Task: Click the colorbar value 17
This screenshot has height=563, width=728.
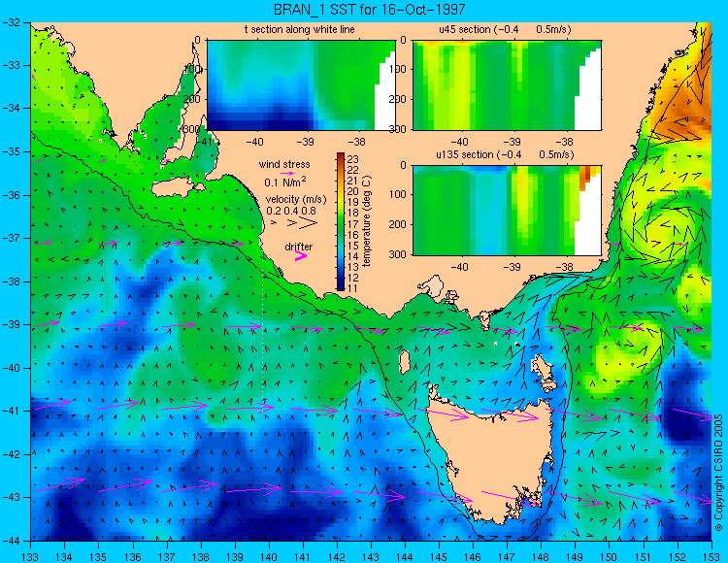Action: click(353, 223)
